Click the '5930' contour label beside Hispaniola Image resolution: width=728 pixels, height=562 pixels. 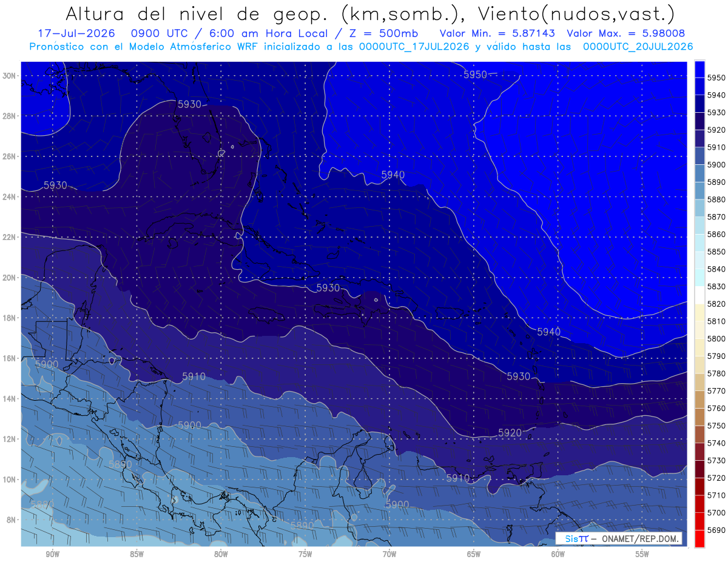click(x=328, y=288)
